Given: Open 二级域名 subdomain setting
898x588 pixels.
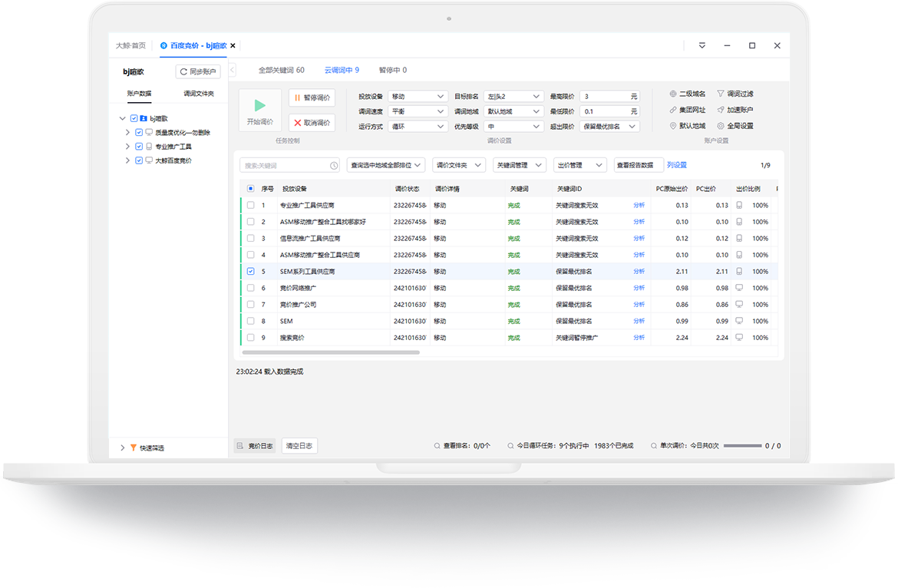Looking at the screenshot, I should [687, 94].
